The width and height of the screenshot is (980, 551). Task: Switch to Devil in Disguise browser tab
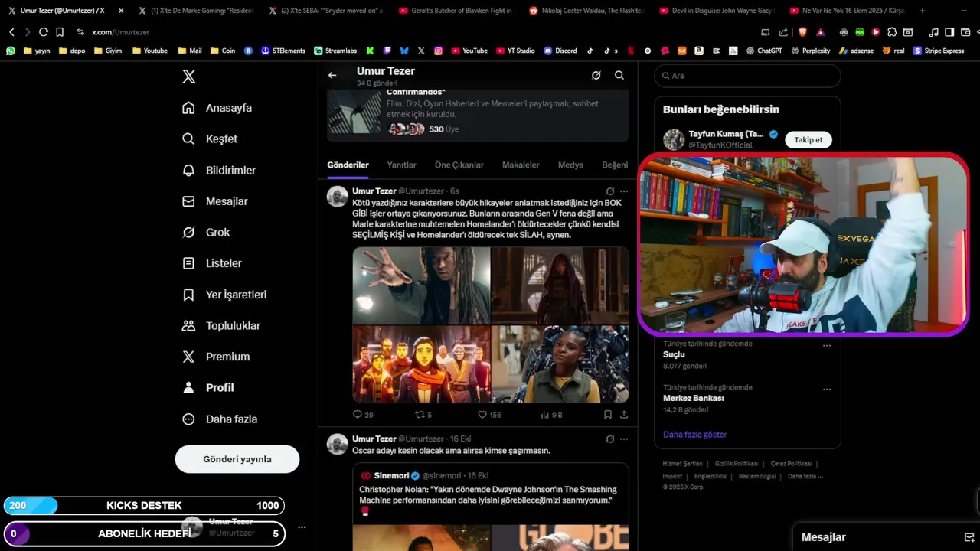716,11
